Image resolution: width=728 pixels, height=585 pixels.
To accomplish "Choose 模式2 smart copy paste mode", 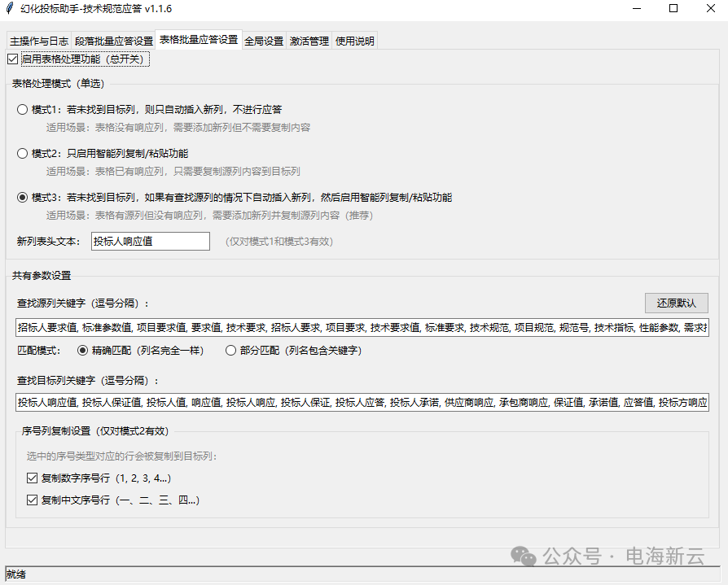I will pos(22,153).
